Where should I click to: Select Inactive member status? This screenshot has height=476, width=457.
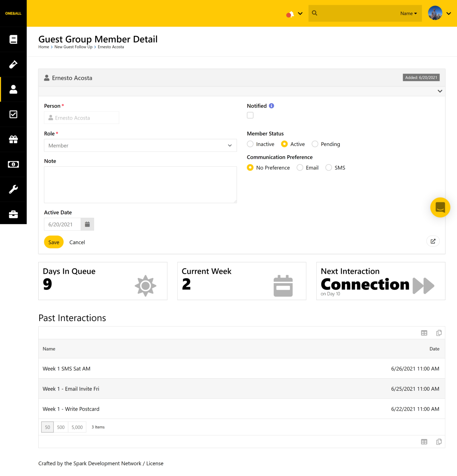[250, 144]
